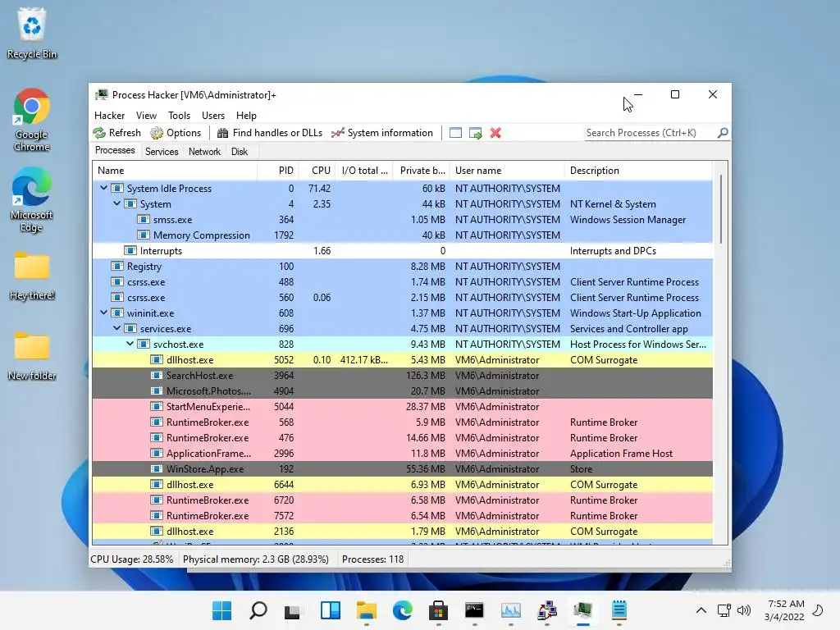Sort by User name column header
Viewport: 840px width, 630px height.
[x=507, y=171]
